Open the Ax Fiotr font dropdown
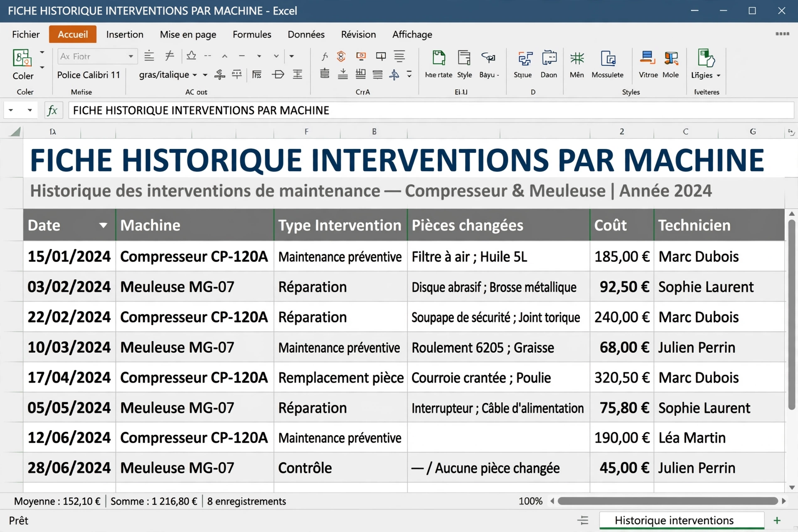The width and height of the screenshot is (798, 532). tap(131, 57)
